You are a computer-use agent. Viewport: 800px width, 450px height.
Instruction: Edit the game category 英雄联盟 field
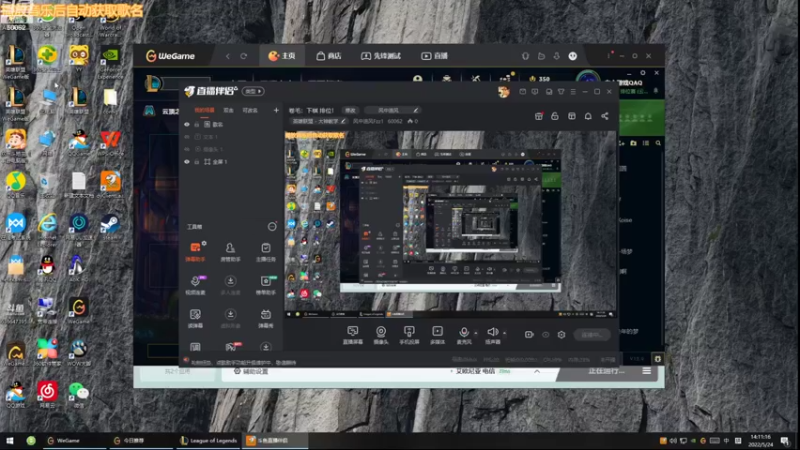(x=319, y=121)
